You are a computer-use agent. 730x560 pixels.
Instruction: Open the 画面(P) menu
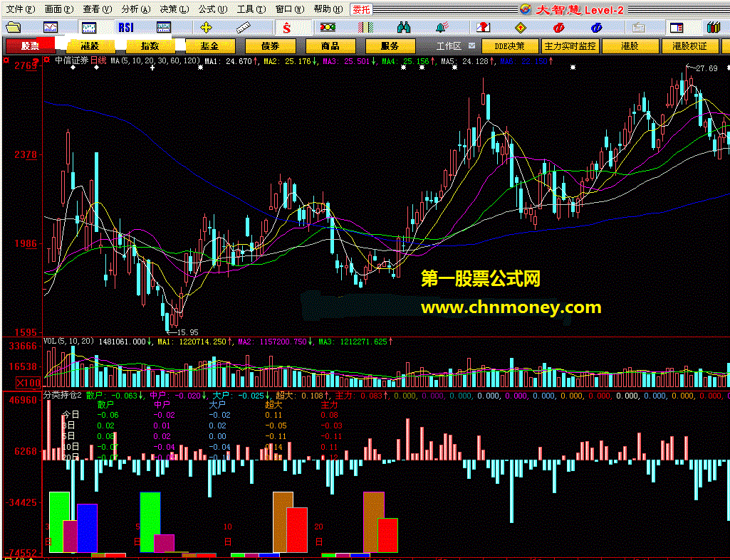click(x=59, y=9)
